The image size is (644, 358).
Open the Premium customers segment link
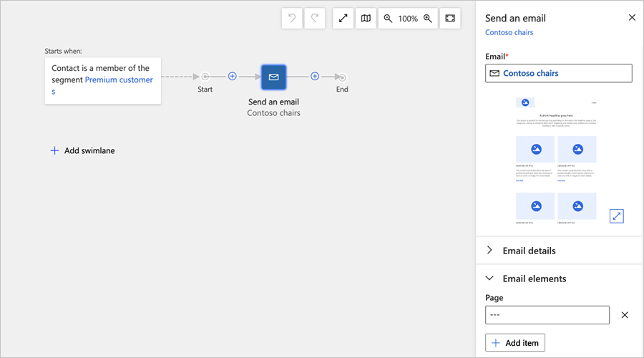[x=119, y=80]
